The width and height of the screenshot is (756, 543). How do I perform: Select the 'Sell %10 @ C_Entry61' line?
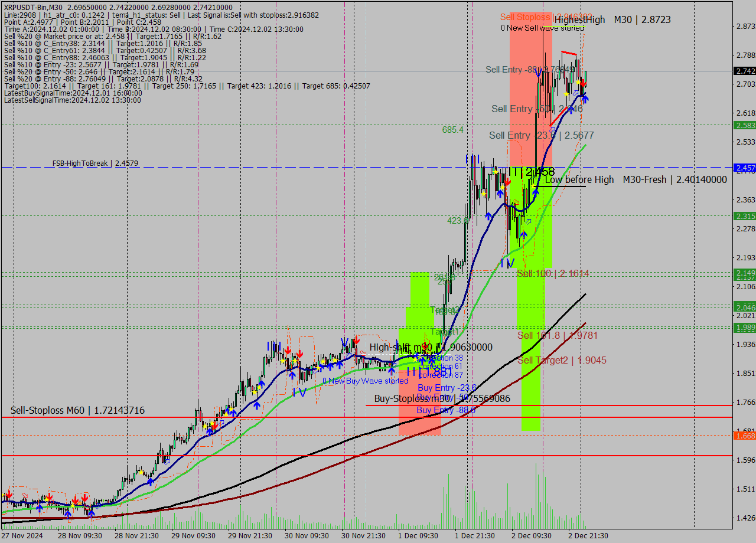coord(105,50)
